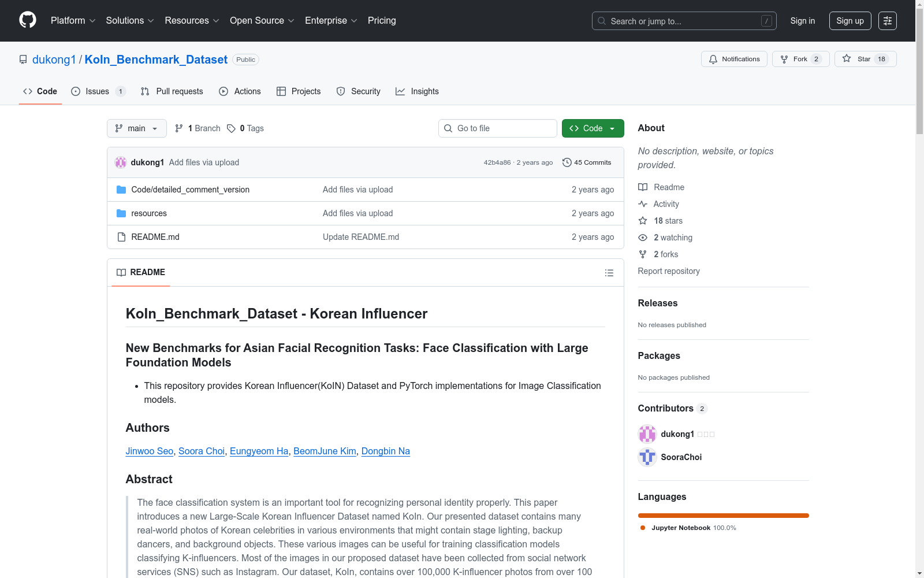Viewport: 924px width, 578px height.
Task: Open the green Code dropdown
Action: pyautogui.click(x=593, y=128)
